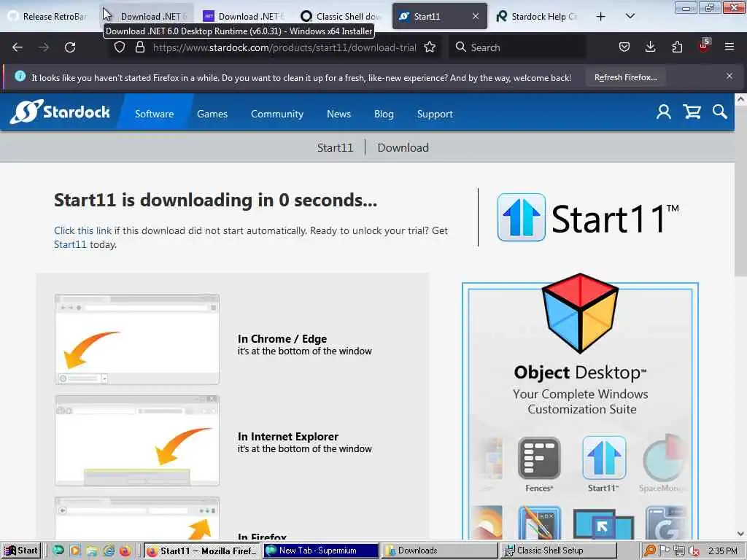Click the Internet Explorer instruction thumbnail
This screenshot has height=560, width=747.
pos(136,440)
